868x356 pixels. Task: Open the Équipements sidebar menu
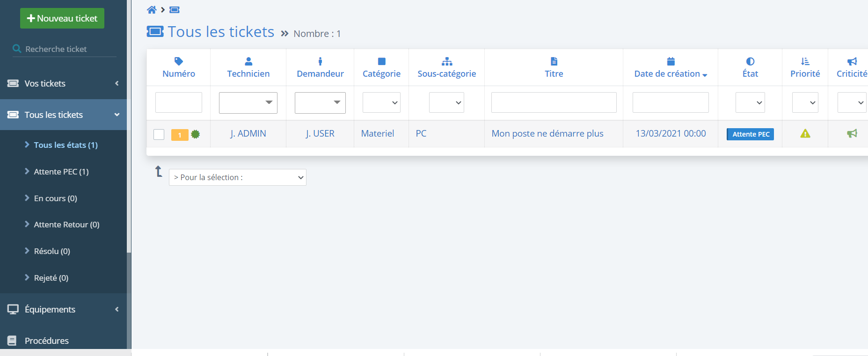[63, 309]
